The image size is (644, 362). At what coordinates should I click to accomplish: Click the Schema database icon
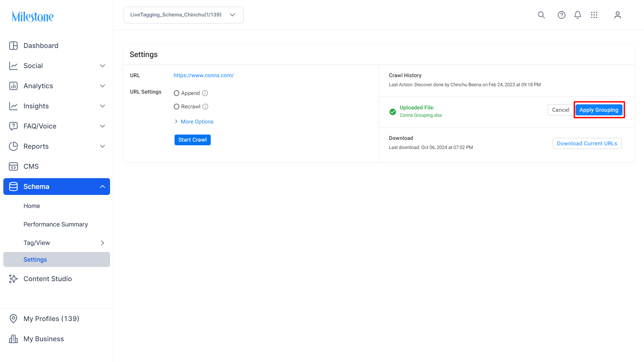click(x=13, y=187)
